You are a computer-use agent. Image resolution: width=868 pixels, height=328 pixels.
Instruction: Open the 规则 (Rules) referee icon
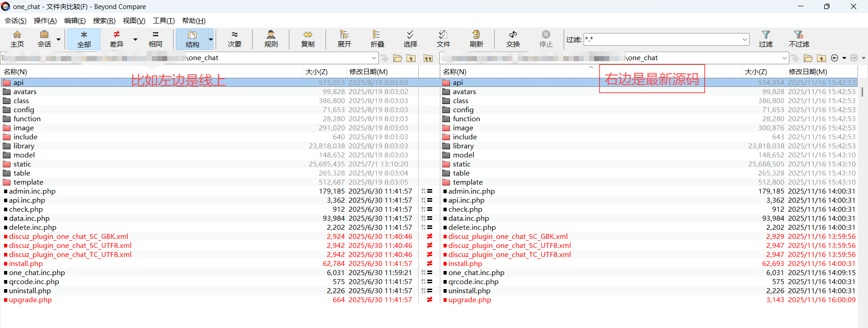(x=271, y=39)
